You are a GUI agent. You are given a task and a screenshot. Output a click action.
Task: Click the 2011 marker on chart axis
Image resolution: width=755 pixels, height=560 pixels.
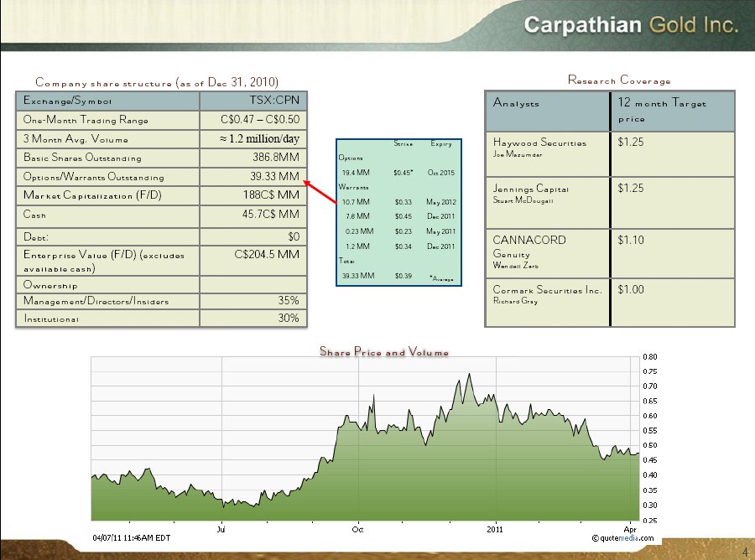point(495,529)
